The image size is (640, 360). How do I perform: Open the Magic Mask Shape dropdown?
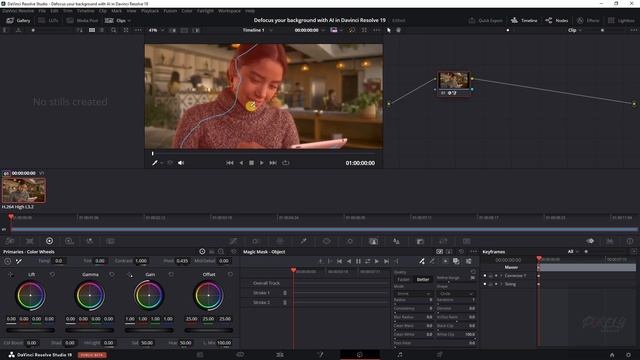pos(456,293)
